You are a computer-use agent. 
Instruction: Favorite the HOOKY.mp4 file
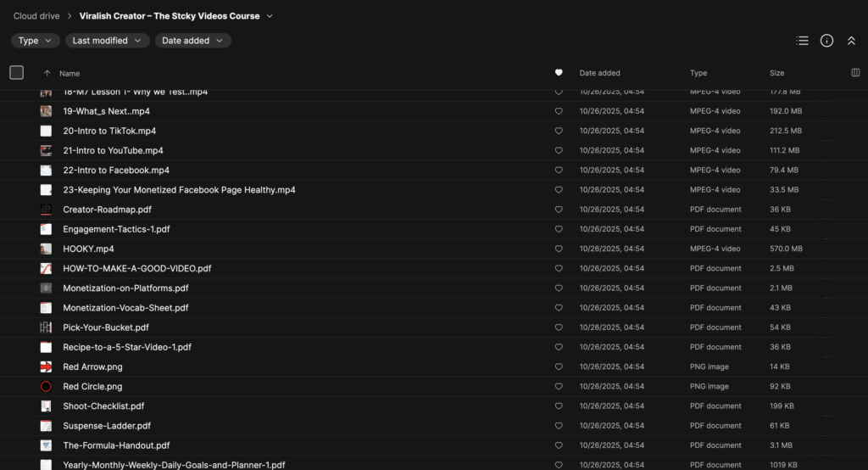(x=558, y=249)
